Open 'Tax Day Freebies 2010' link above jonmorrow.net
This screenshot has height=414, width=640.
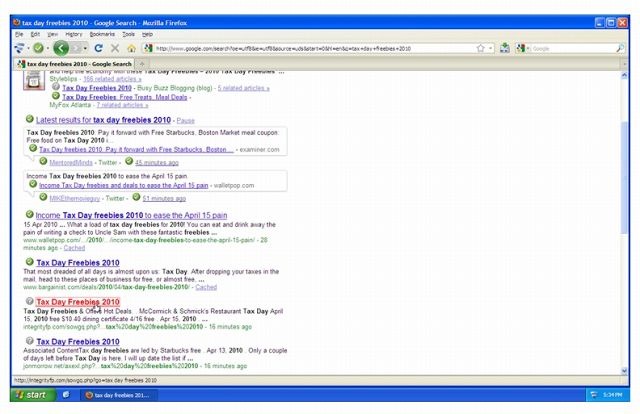click(78, 341)
